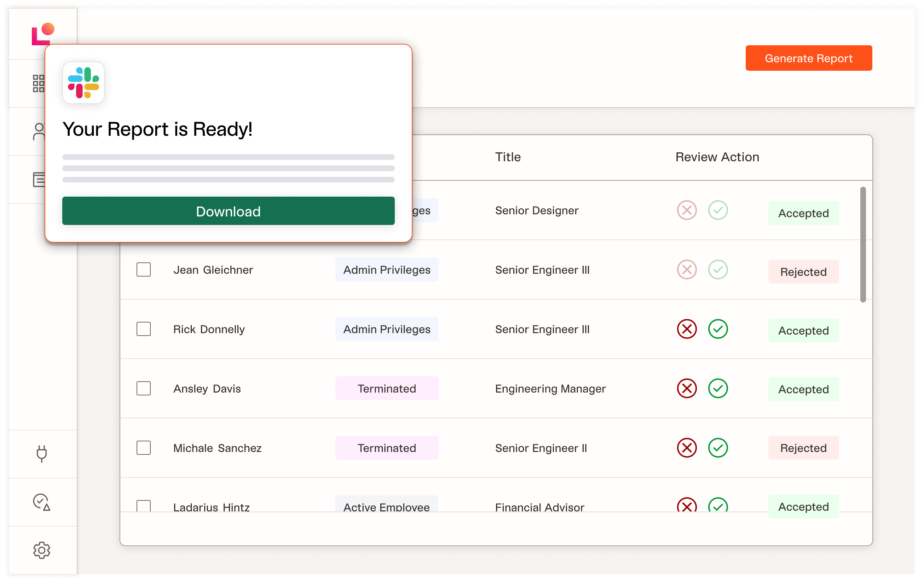Tick the checkbox for Ansley Davis

pyautogui.click(x=144, y=389)
